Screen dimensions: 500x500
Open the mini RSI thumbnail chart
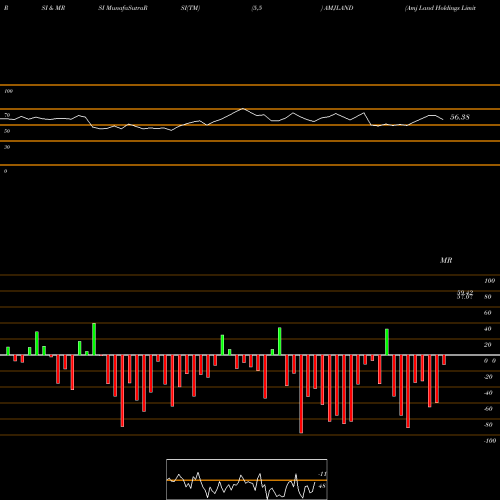click(247, 479)
